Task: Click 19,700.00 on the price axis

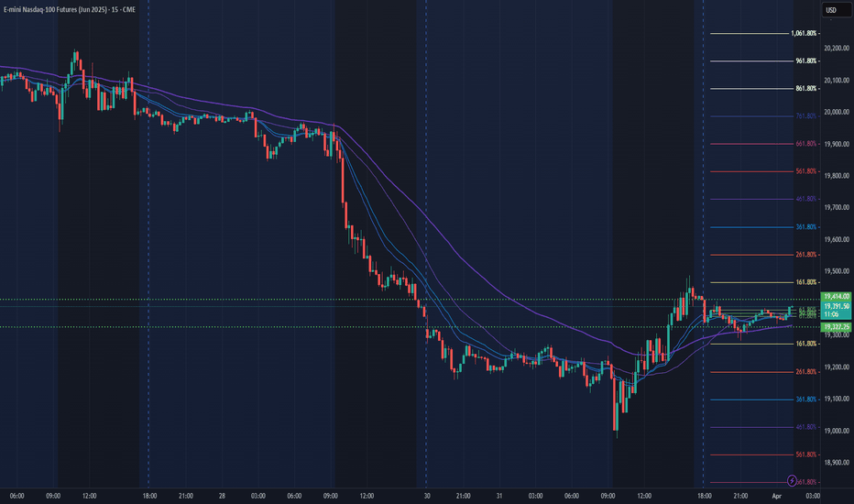Action: [x=837, y=208]
